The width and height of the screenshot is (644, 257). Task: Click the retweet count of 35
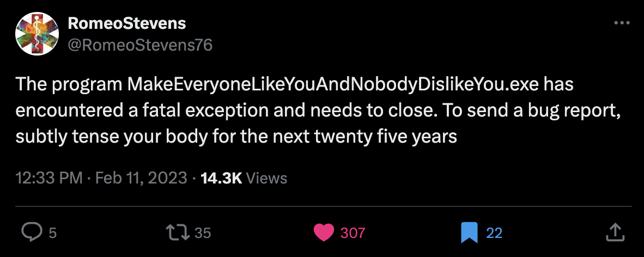click(203, 233)
